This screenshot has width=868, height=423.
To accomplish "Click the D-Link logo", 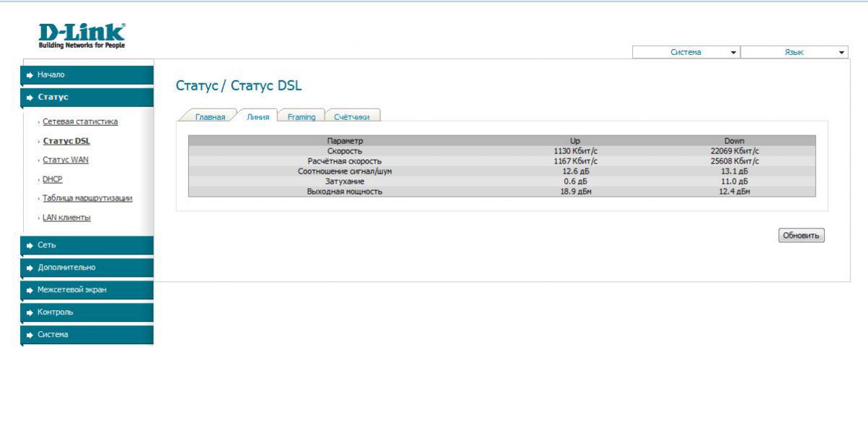I will [82, 35].
